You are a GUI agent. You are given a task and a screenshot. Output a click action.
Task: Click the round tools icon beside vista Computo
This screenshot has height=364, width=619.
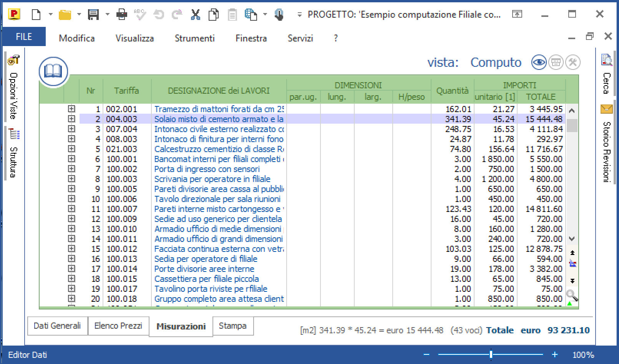click(573, 62)
